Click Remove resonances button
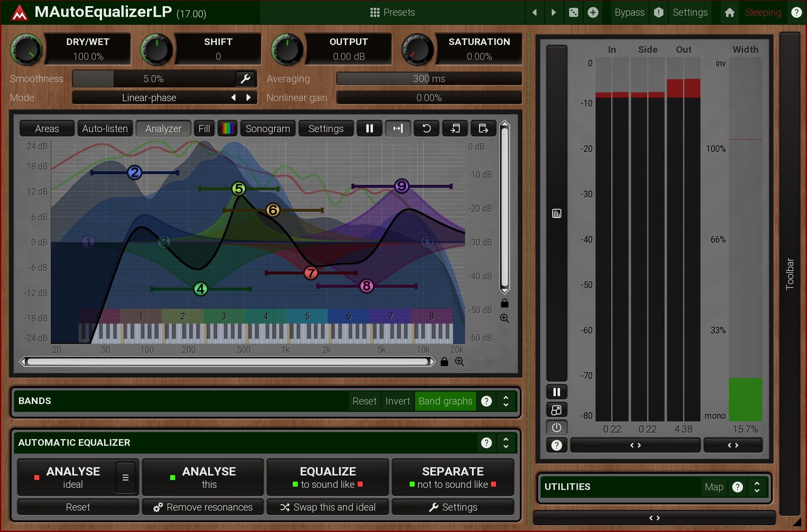The height and width of the screenshot is (532, 807). pos(203,507)
